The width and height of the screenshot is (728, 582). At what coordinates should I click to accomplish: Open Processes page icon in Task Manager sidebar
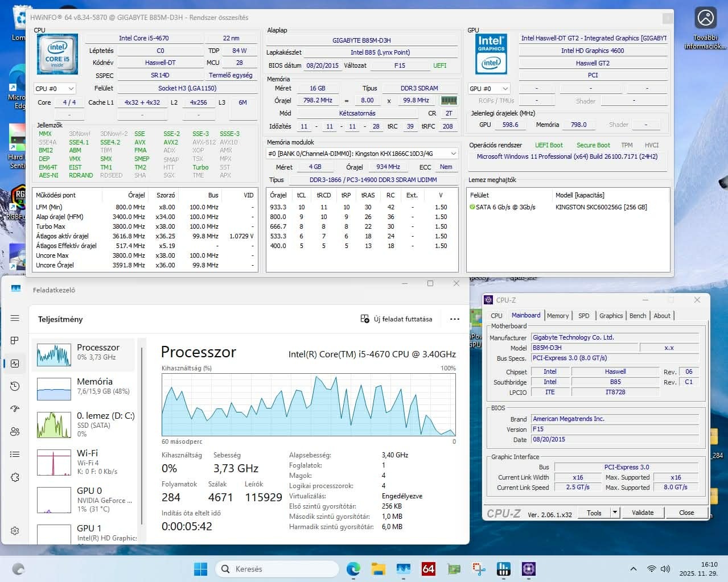point(15,340)
